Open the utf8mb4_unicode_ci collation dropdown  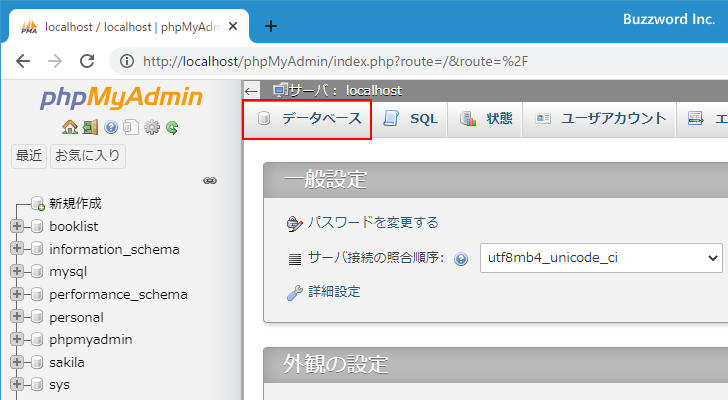click(600, 257)
